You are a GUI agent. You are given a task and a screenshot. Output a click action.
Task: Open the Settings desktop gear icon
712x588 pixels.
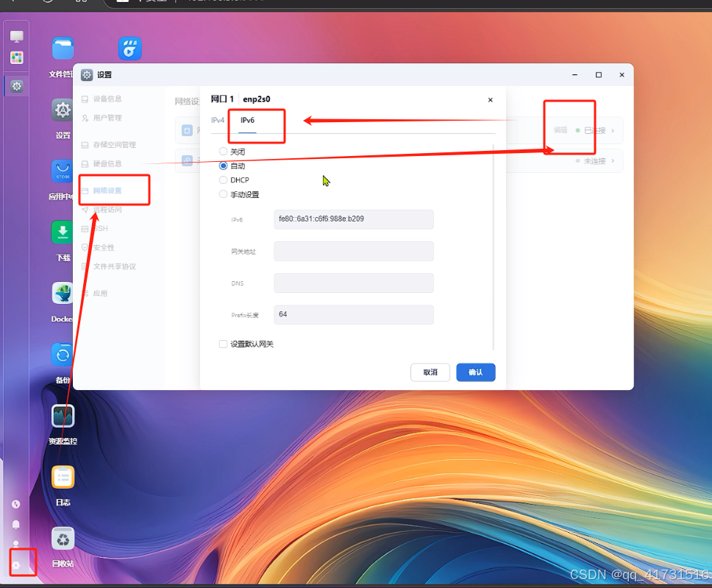pos(63,110)
